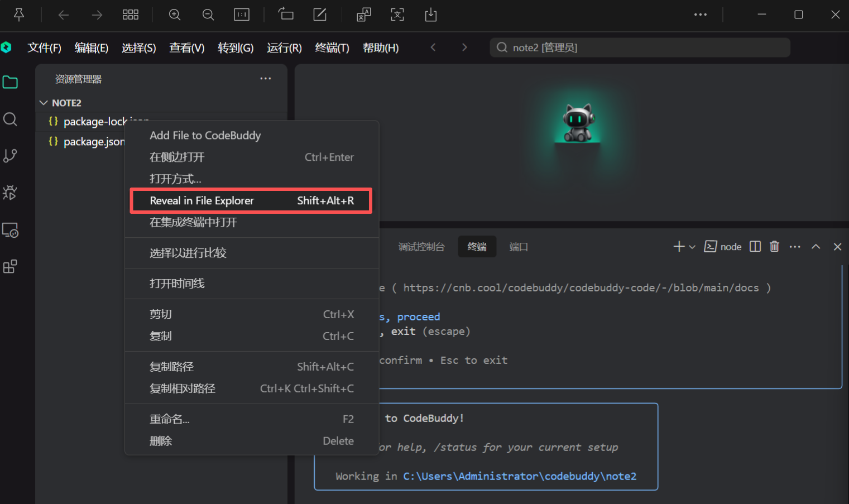
Task: Open the new terminal profile dropdown arrow
Action: tap(692, 247)
